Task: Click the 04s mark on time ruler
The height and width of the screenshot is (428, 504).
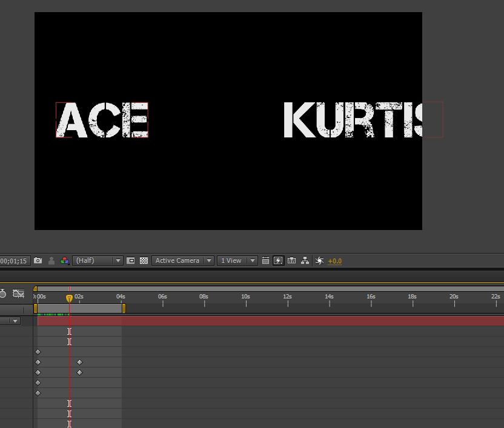Action: pyautogui.click(x=121, y=297)
